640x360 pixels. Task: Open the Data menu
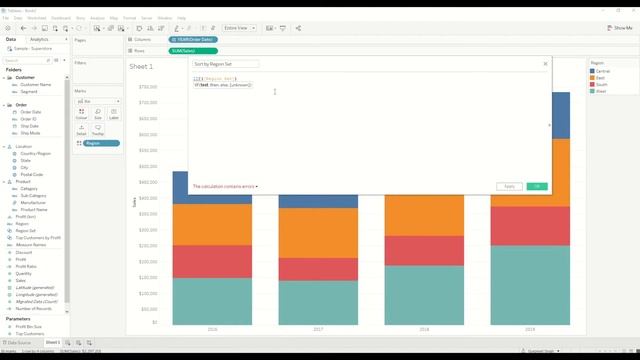tap(18, 18)
